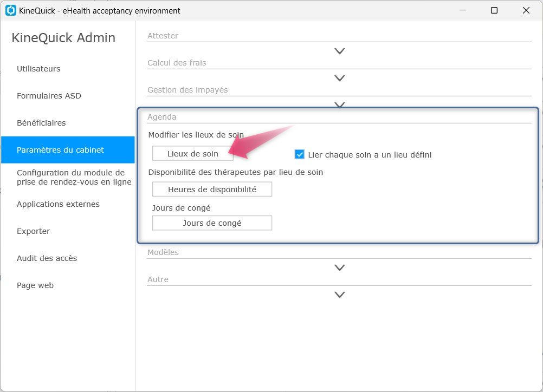Click the Lieux de soin button
This screenshot has width=543, height=392.
pos(193,154)
